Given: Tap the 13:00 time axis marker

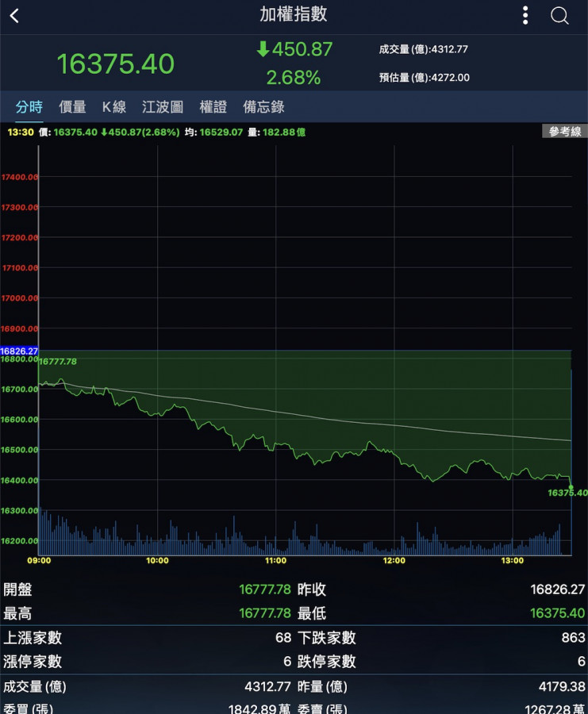Looking at the screenshot, I should point(513,561).
